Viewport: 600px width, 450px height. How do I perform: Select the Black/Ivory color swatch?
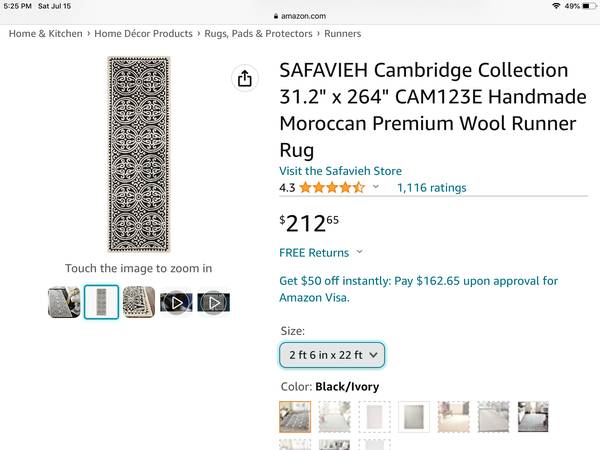tap(295, 417)
